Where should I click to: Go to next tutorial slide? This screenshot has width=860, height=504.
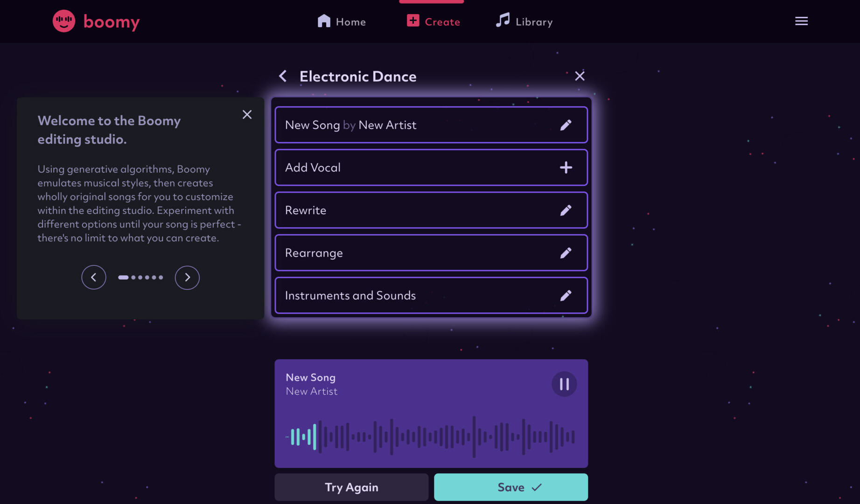(x=187, y=277)
